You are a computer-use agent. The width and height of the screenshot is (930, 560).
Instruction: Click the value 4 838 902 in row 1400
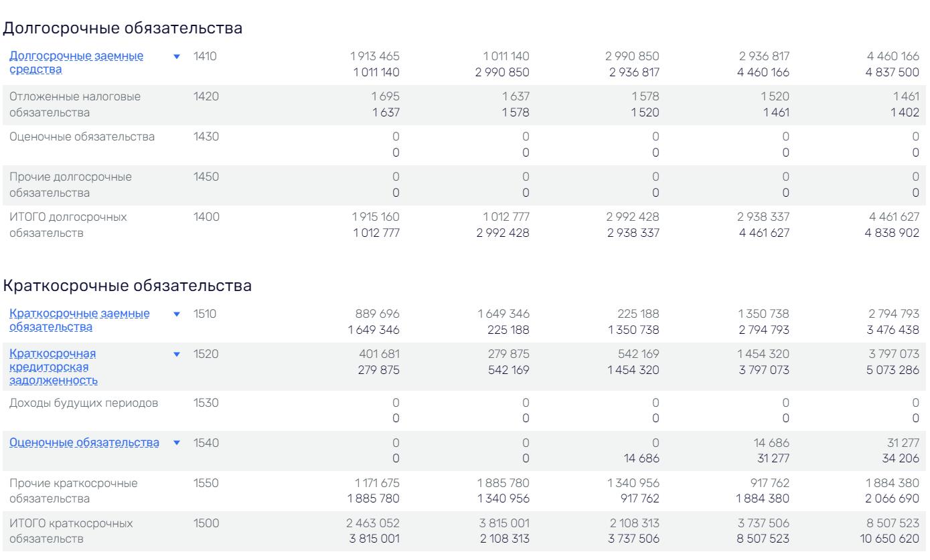[x=890, y=231]
